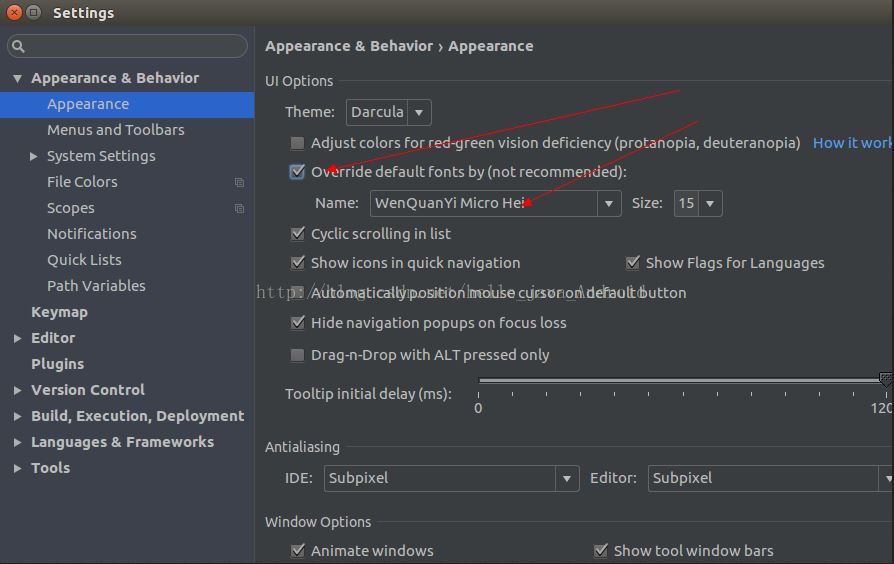Toggle Show tool window bars

pos(600,550)
